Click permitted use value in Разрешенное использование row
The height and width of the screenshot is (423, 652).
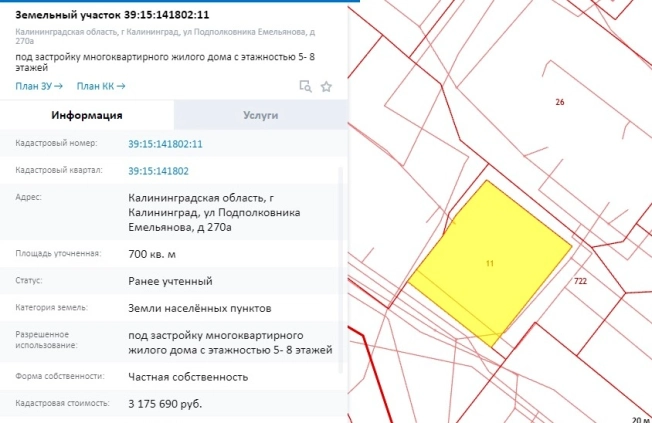[x=230, y=343]
